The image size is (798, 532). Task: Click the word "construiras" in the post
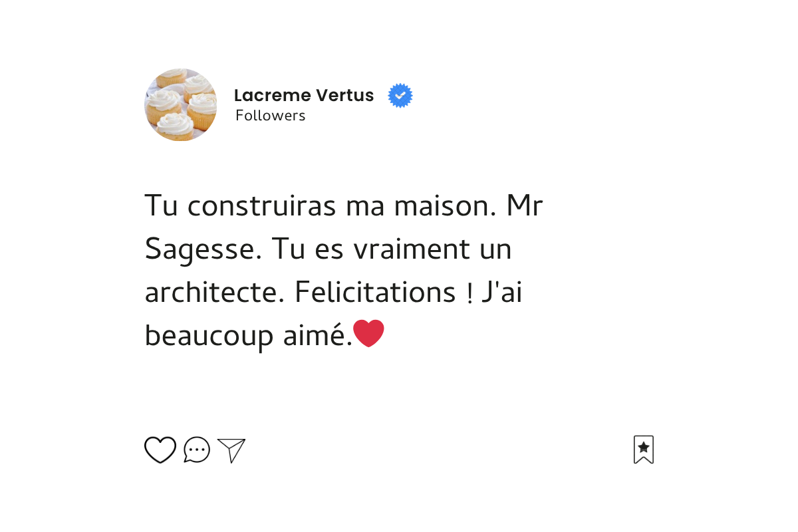click(261, 207)
